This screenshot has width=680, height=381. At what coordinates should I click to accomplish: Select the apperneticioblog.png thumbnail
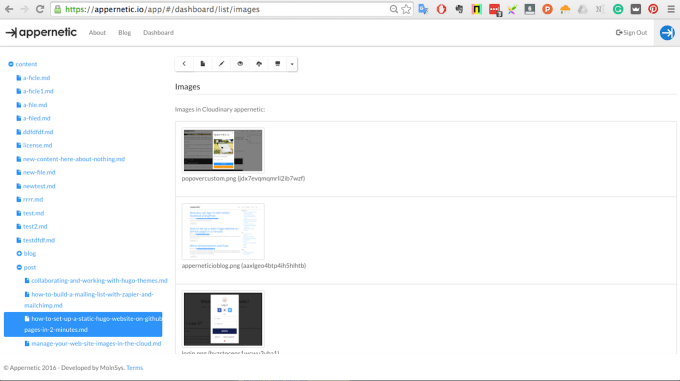point(223,231)
